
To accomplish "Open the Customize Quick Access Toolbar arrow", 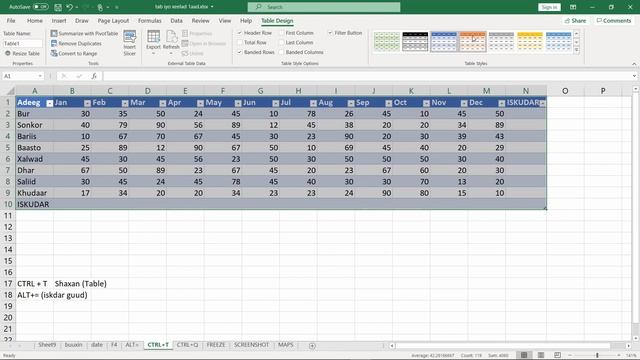I will pyautogui.click(x=117, y=7).
